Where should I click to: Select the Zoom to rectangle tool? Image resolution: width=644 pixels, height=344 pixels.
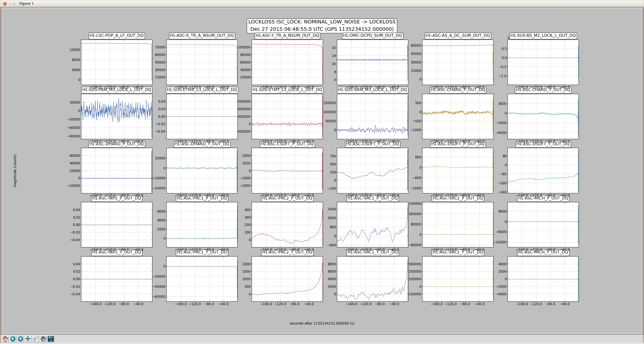click(36, 339)
